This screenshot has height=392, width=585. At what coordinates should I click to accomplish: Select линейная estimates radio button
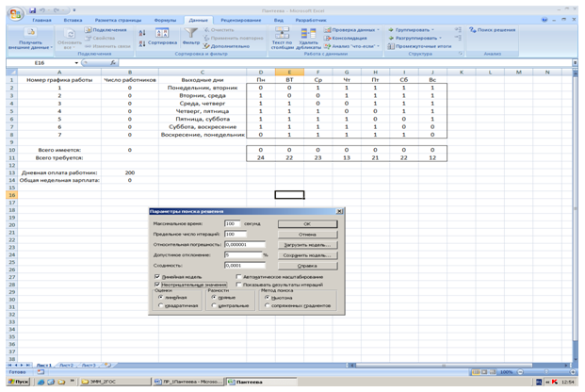tap(161, 298)
